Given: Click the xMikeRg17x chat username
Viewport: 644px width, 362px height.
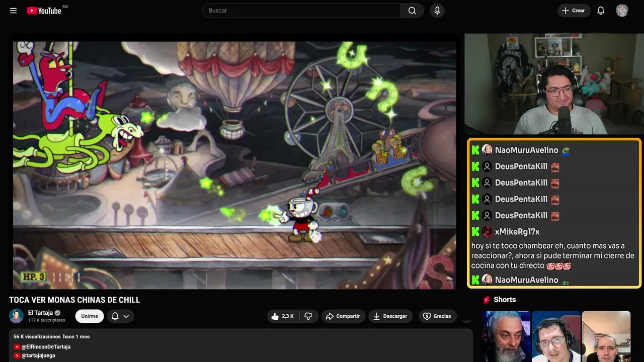Looking at the screenshot, I should [x=517, y=232].
